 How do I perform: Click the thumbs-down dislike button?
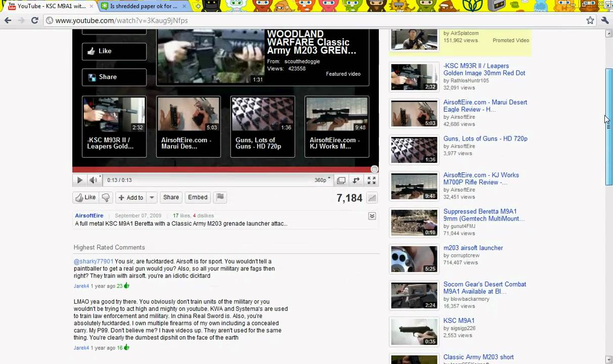pyautogui.click(x=106, y=198)
